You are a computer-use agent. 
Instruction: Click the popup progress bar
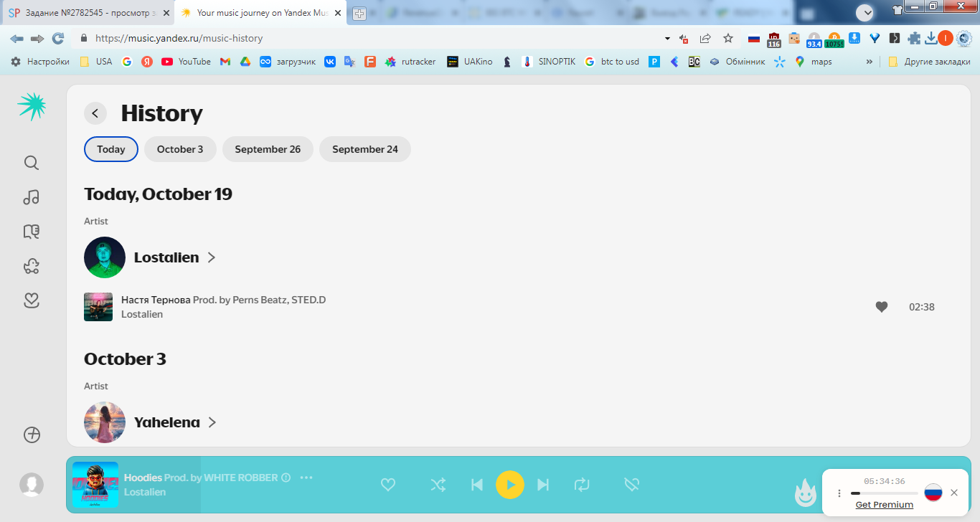pyautogui.click(x=885, y=493)
